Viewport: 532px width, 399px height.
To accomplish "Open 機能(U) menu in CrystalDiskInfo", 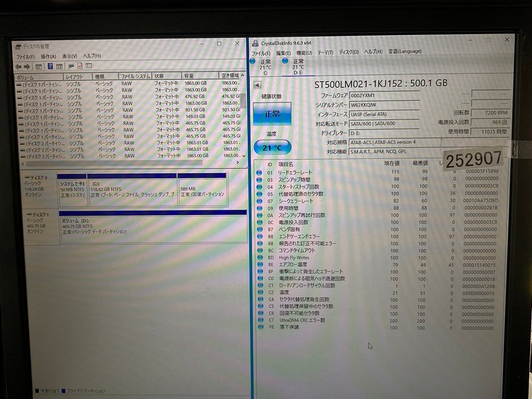I will (304, 52).
